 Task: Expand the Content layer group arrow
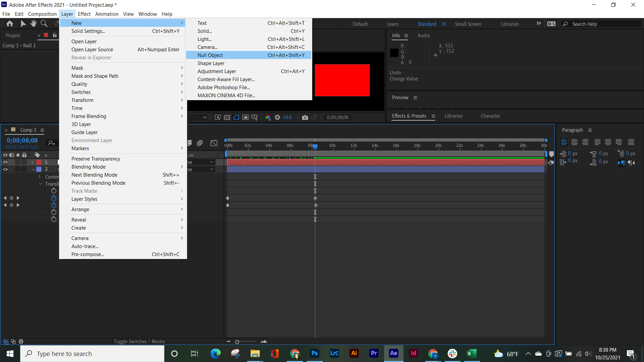pos(39,177)
